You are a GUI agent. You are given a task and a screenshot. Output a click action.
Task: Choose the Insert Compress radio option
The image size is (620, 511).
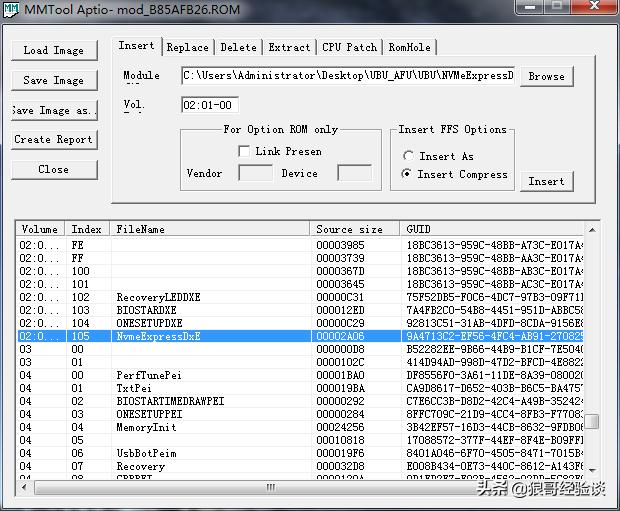point(408,175)
